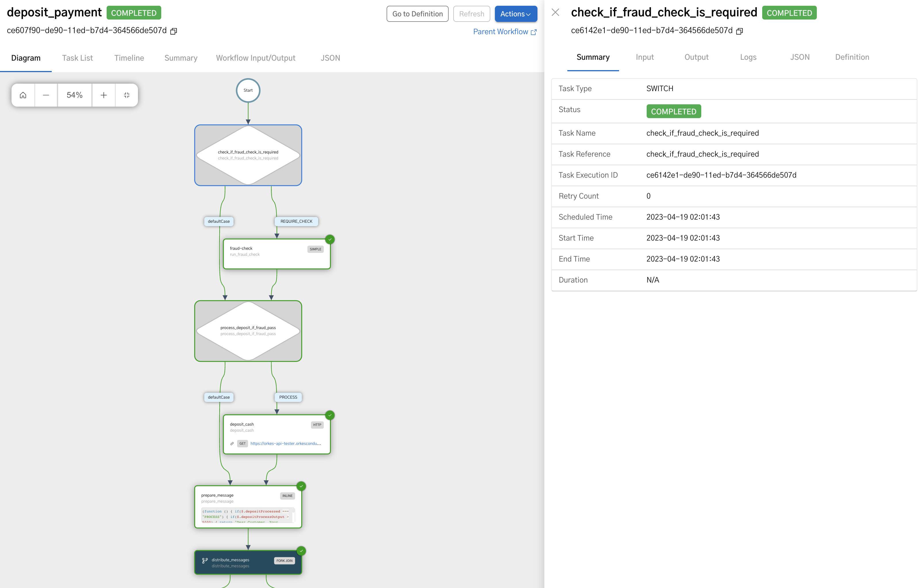Switch to the Task List tab

point(77,58)
